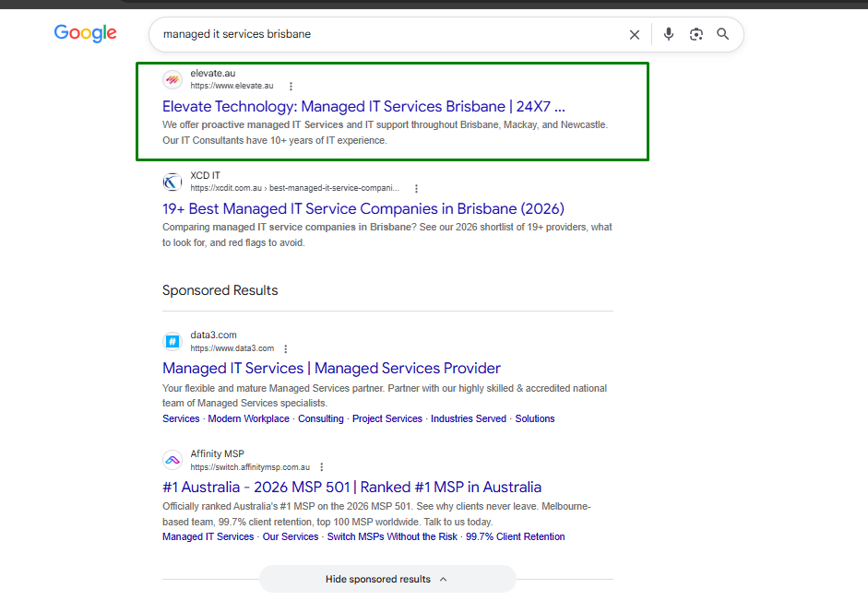Viewport: 868px width, 600px height.
Task: Open Elevate Technology Managed IT Services result
Action: pyautogui.click(x=363, y=106)
